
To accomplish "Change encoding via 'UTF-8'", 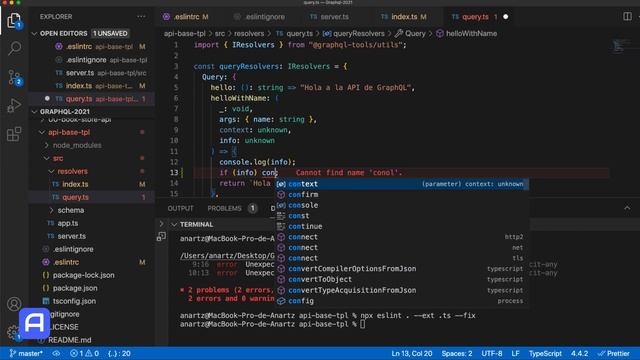I will pyautogui.click(x=492, y=353).
